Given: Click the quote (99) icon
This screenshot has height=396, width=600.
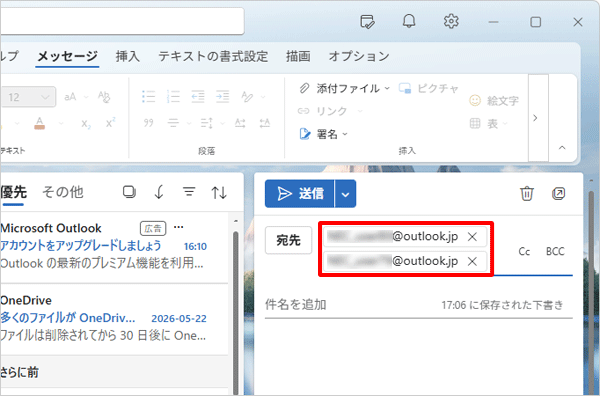Looking at the screenshot, I should [x=148, y=123].
